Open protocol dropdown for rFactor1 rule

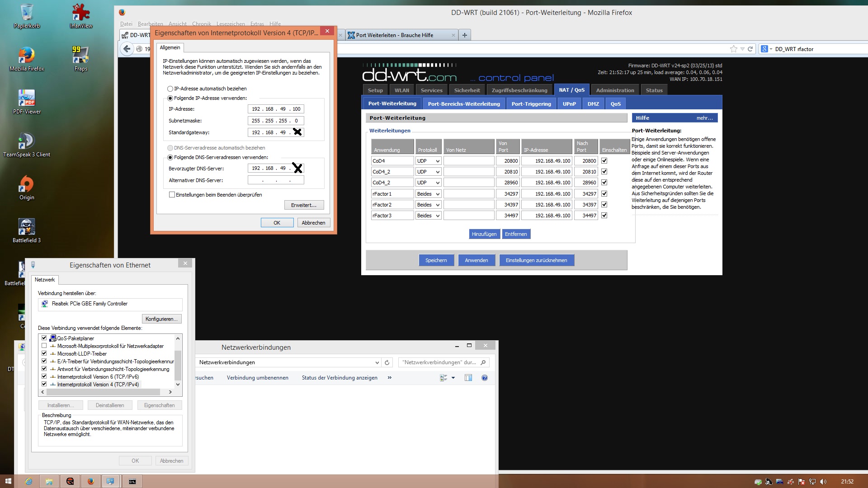point(428,194)
